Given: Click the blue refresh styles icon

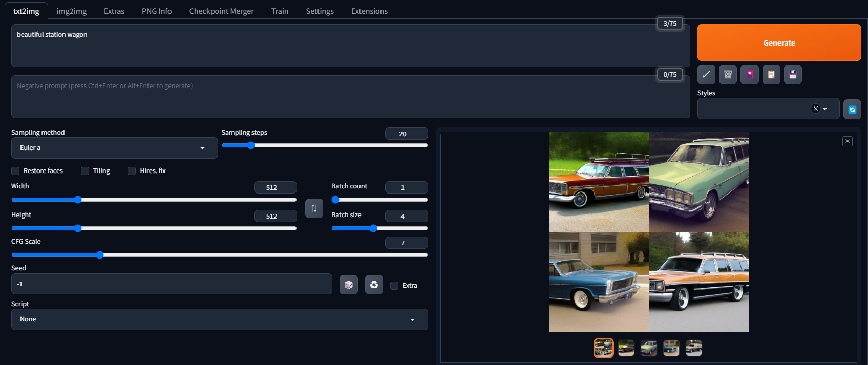Looking at the screenshot, I should (852, 110).
